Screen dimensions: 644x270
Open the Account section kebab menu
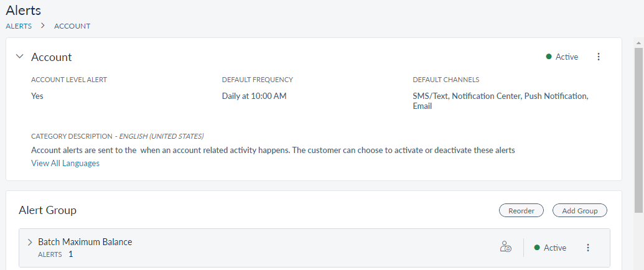[x=599, y=57]
